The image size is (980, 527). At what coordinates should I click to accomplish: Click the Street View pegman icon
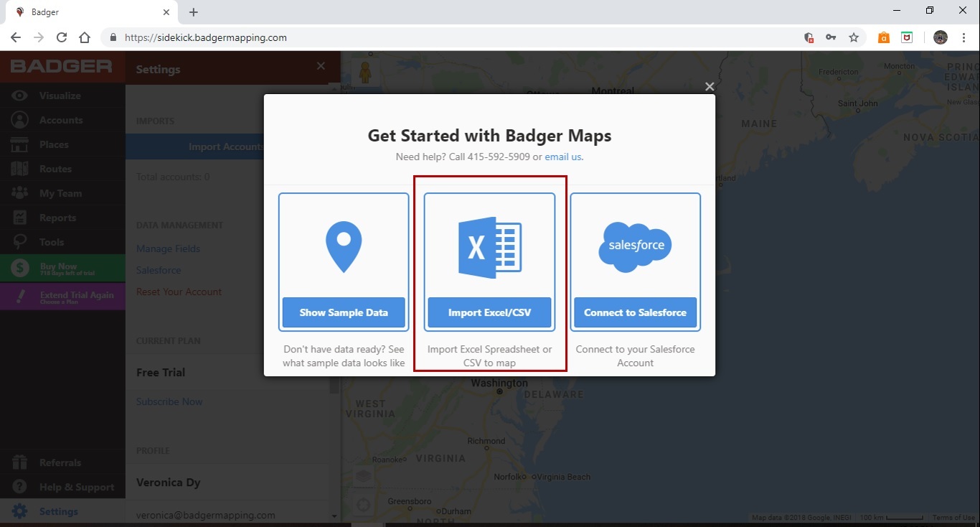coord(366,72)
